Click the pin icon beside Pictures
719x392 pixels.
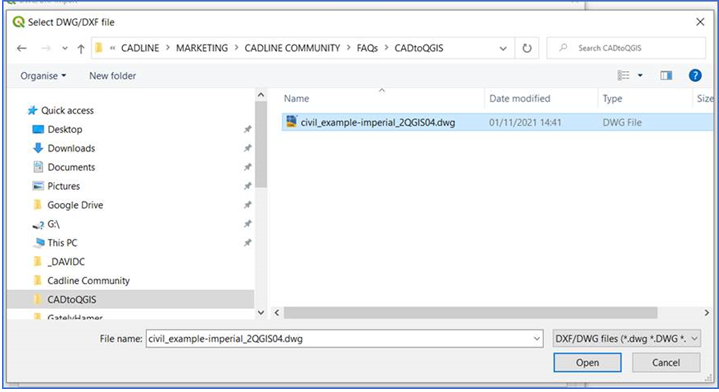[x=248, y=186]
